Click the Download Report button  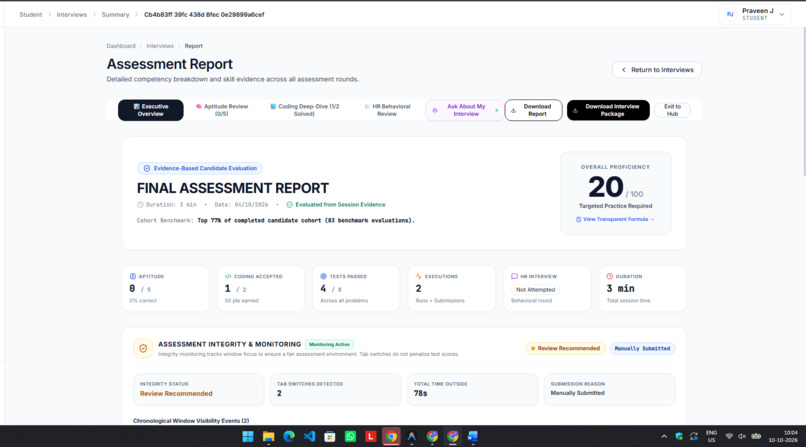(533, 110)
